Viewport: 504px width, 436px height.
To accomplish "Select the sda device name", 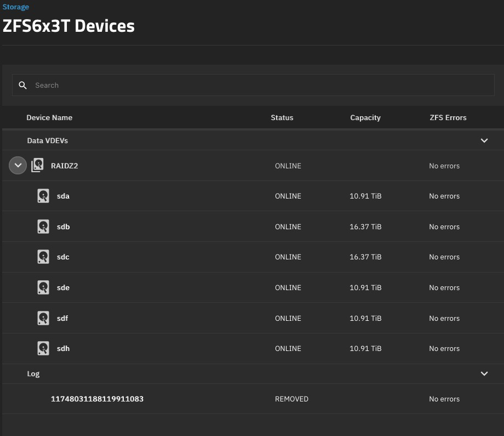I will click(63, 196).
